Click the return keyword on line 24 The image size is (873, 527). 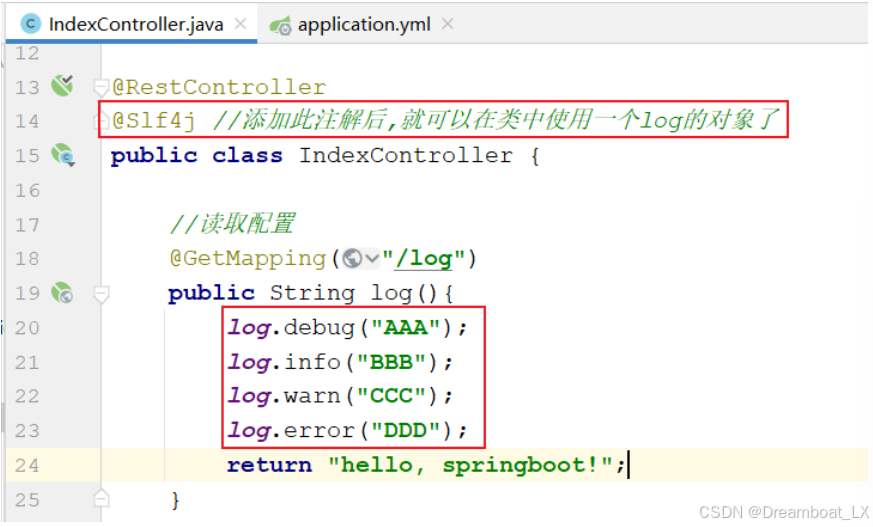pyautogui.click(x=269, y=465)
